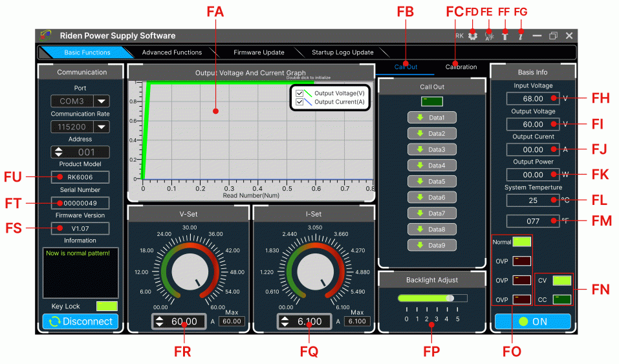Click the Address stepper arrows
The height and width of the screenshot is (364, 619).
point(59,153)
